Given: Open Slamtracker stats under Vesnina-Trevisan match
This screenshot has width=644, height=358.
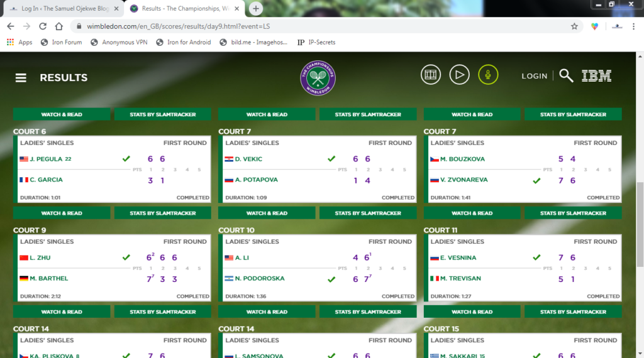Looking at the screenshot, I should tap(573, 312).
